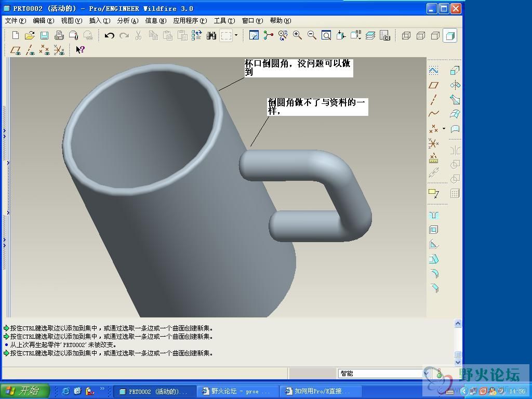Image resolution: width=532 pixels, height=399 pixels.
Task: Open the 插入(I) menu
Action: (100, 21)
